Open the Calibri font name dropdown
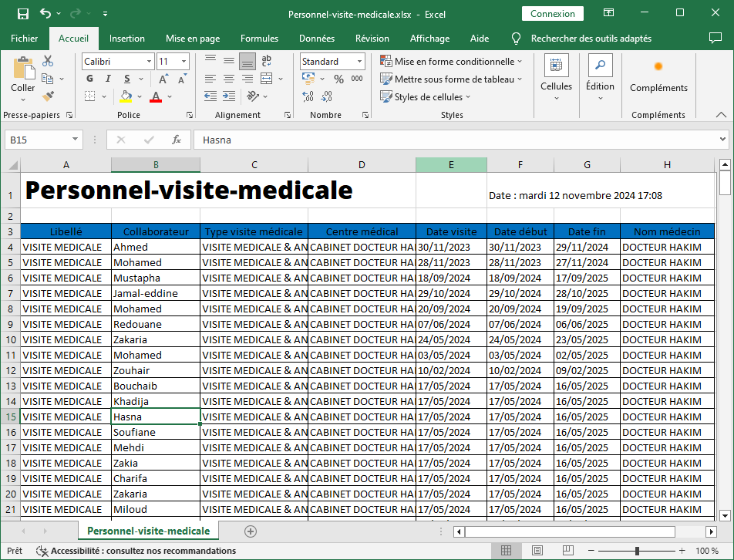The width and height of the screenshot is (734, 560). [x=149, y=62]
